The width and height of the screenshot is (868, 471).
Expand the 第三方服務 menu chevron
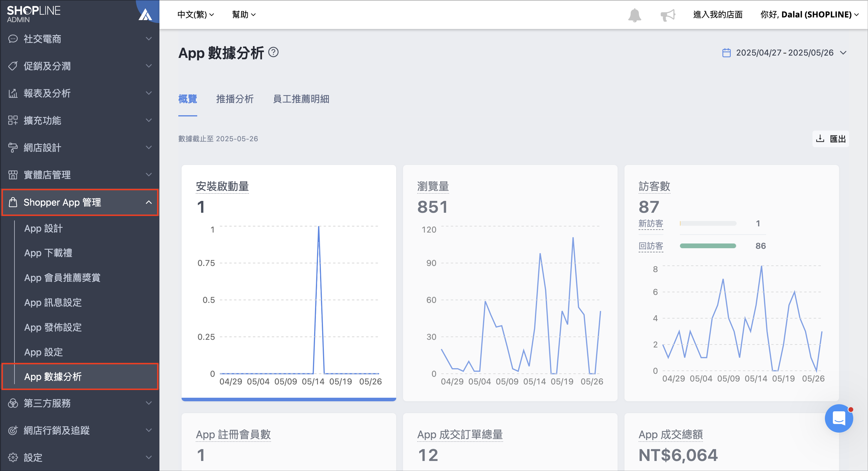[x=149, y=403]
